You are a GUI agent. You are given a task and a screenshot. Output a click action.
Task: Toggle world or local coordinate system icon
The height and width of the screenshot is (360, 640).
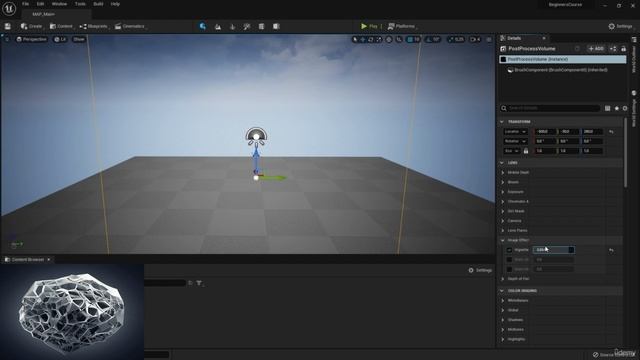389,40
